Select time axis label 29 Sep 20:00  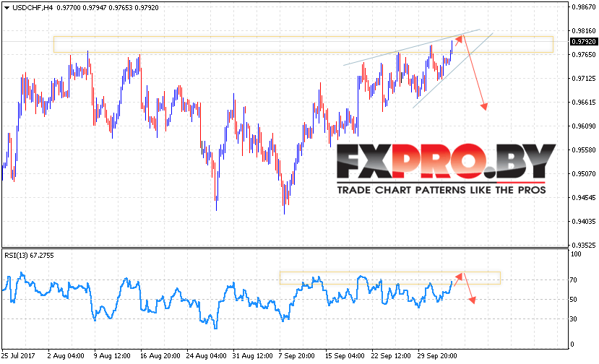click(x=437, y=355)
